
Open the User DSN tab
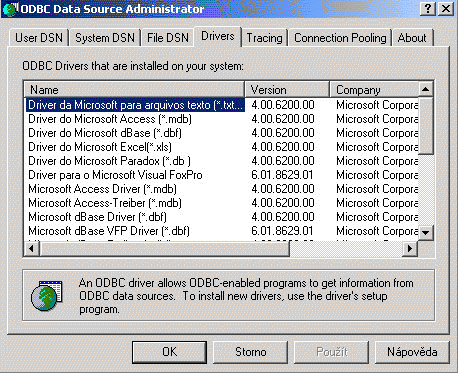point(39,38)
